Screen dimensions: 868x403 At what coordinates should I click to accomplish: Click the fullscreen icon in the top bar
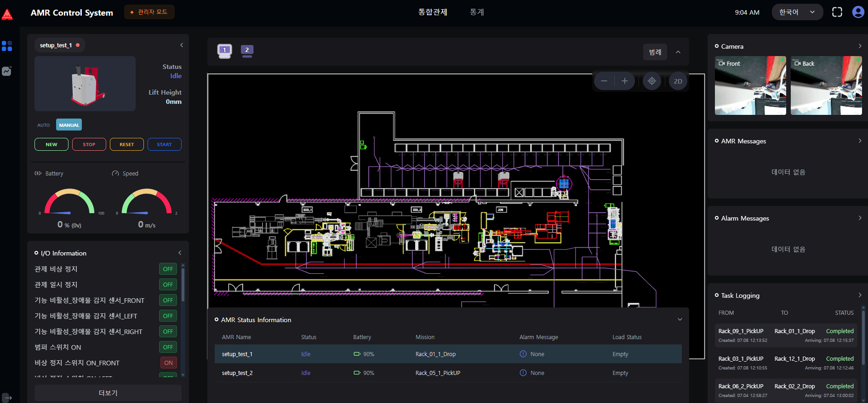[x=837, y=12]
